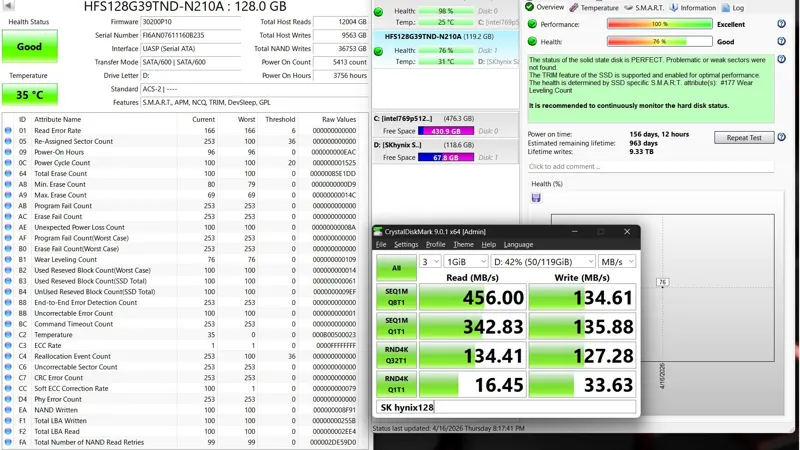Open the Profile menu
Image resolution: width=800 pixels, height=450 pixels.
(435, 244)
